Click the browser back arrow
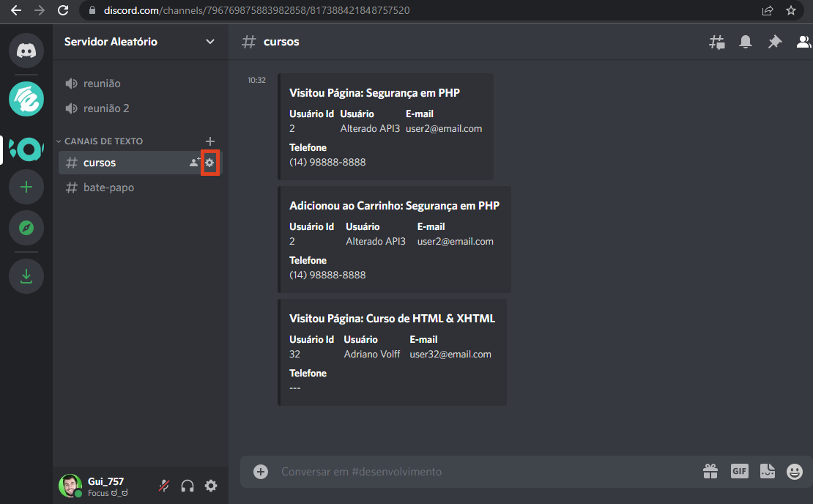The width and height of the screenshot is (813, 504). (x=16, y=10)
